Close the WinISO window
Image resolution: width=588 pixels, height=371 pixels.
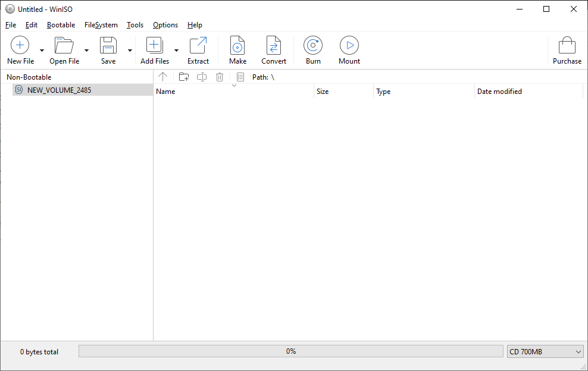click(x=574, y=9)
